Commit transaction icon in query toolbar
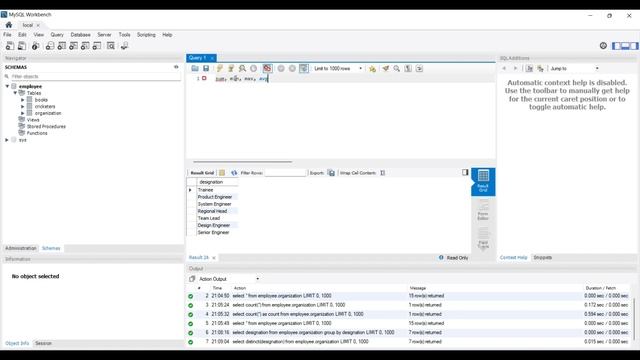 (x=281, y=69)
